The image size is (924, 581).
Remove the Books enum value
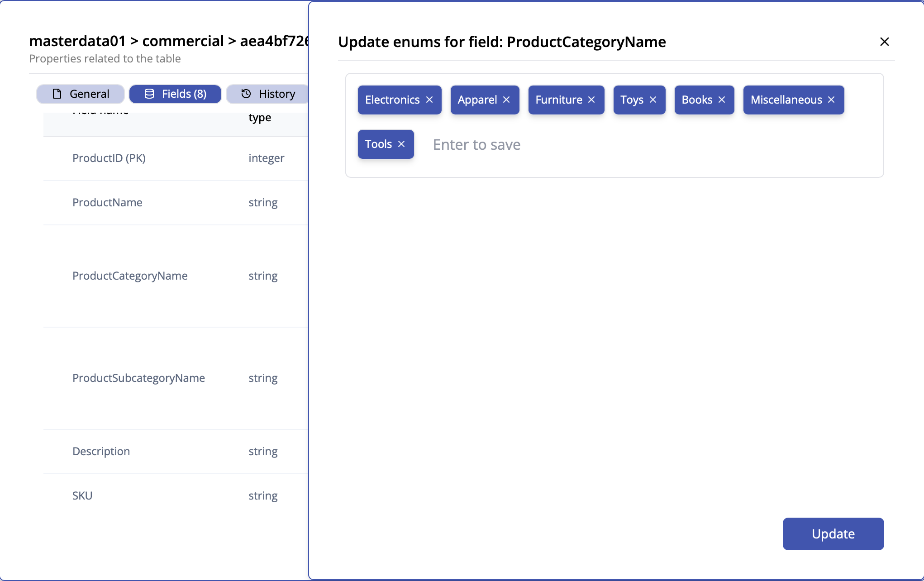pyautogui.click(x=722, y=100)
